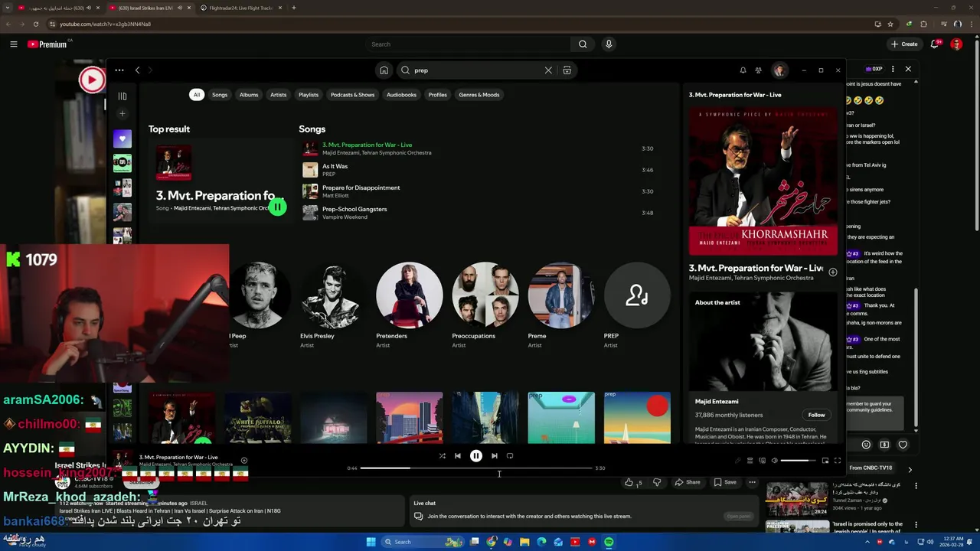Follow Majid Entezami
The width and height of the screenshot is (980, 551).
click(x=816, y=415)
